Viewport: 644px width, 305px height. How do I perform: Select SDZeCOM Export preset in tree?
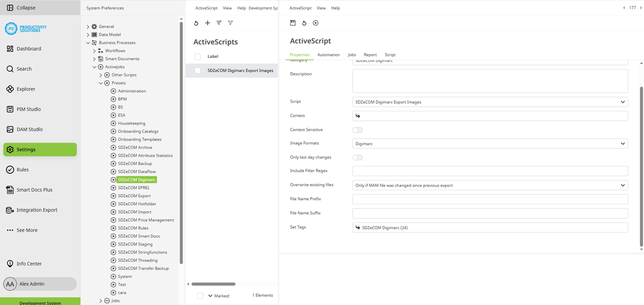click(x=134, y=196)
